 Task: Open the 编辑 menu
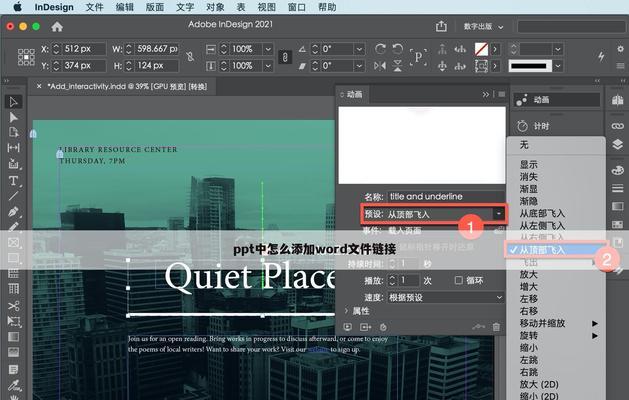pos(125,7)
